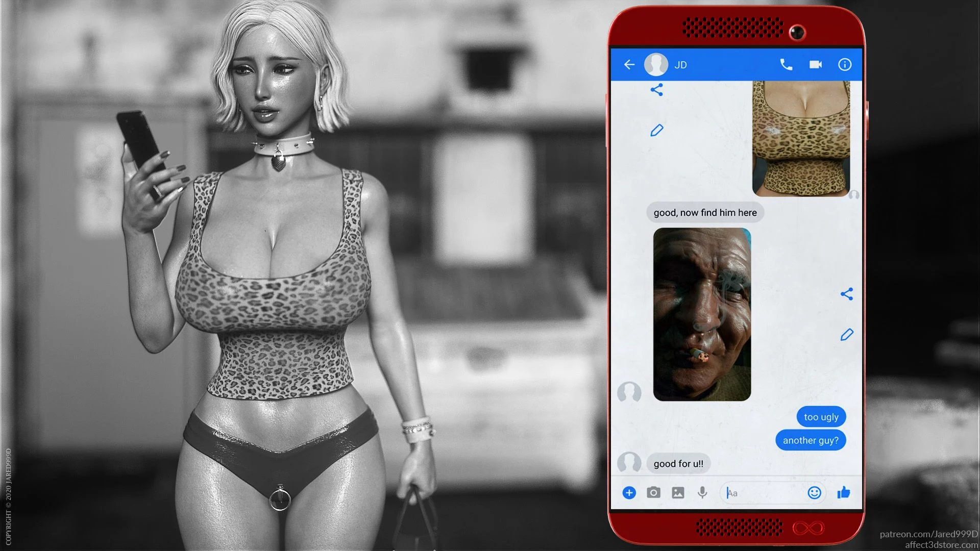
Task: Tap the JD contact name in header
Action: click(680, 65)
